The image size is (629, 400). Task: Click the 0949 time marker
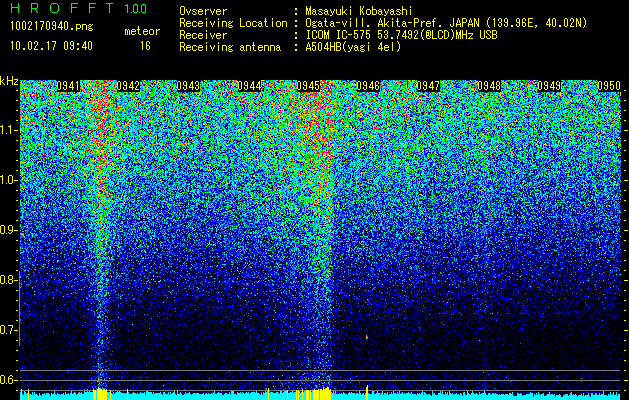click(549, 86)
